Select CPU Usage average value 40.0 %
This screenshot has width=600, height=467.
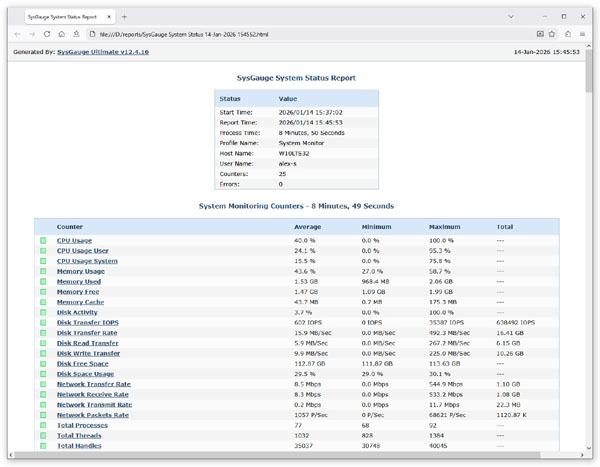coord(305,240)
